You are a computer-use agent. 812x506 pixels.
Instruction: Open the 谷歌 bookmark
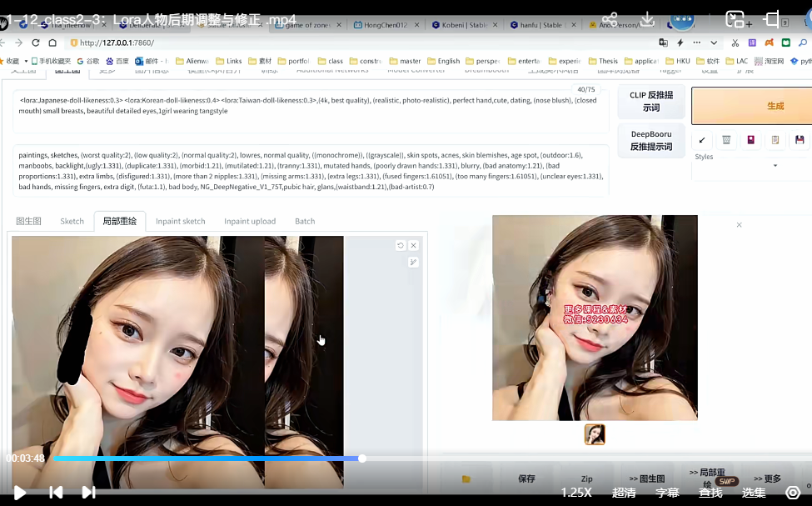click(88, 61)
